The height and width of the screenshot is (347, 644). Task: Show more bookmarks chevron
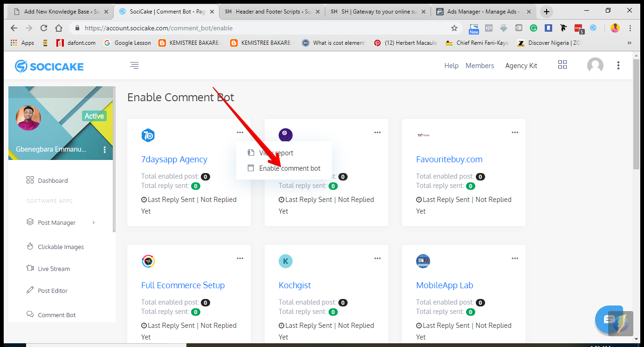coord(630,43)
